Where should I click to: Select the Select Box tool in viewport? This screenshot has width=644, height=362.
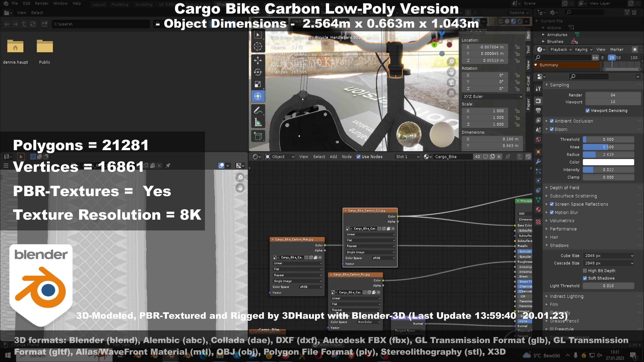(258, 35)
